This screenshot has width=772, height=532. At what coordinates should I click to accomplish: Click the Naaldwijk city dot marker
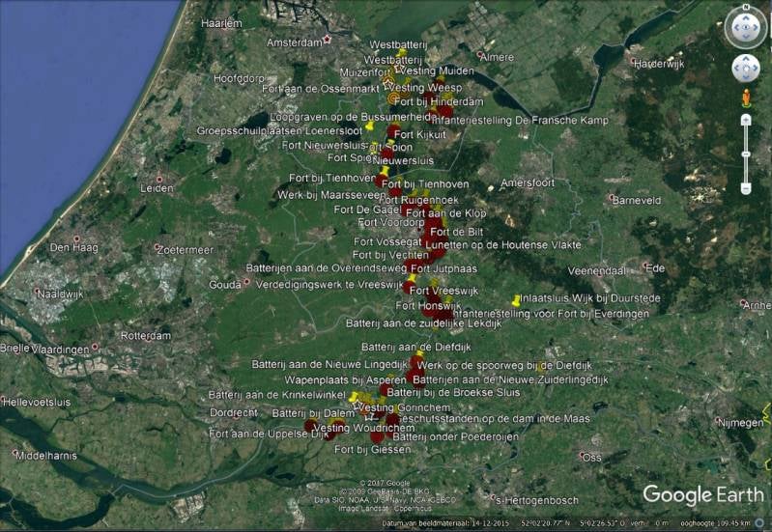click(x=37, y=292)
